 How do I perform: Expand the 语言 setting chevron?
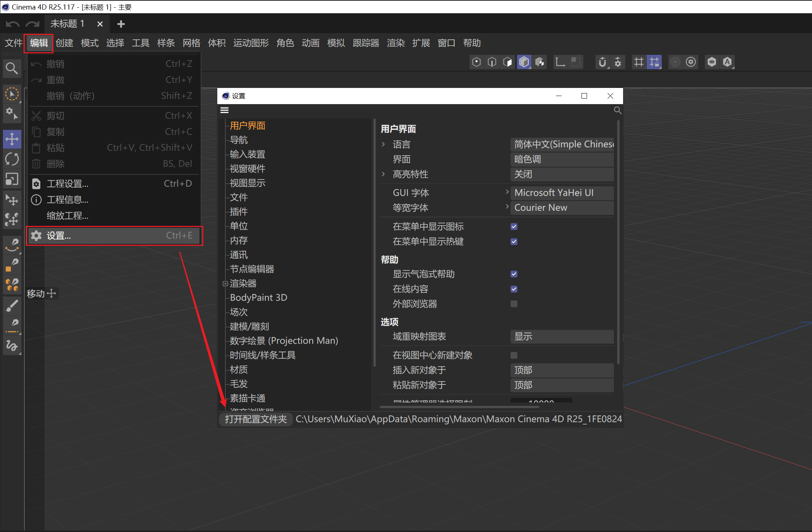(383, 144)
